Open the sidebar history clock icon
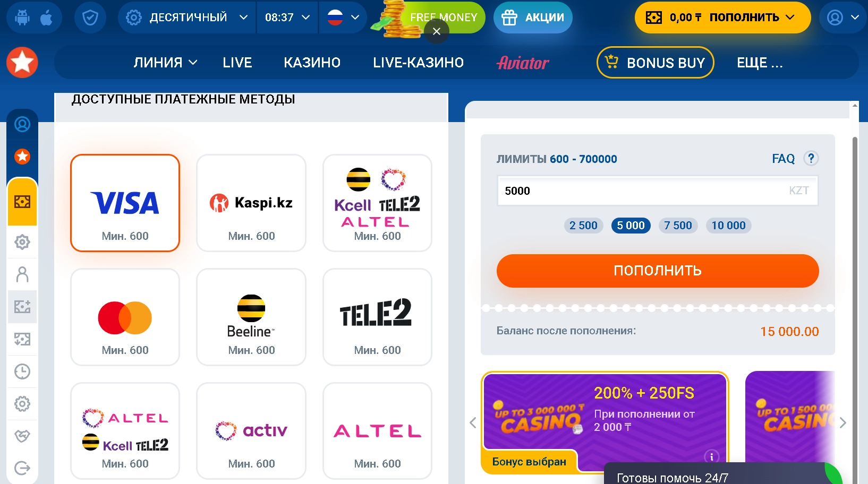The width and height of the screenshot is (868, 484). [22, 371]
